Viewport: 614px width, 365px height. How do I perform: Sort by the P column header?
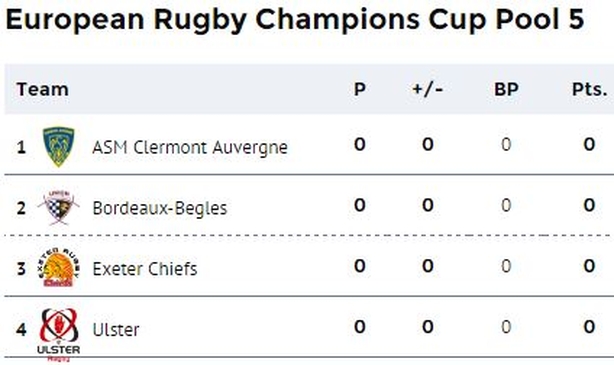click(360, 89)
